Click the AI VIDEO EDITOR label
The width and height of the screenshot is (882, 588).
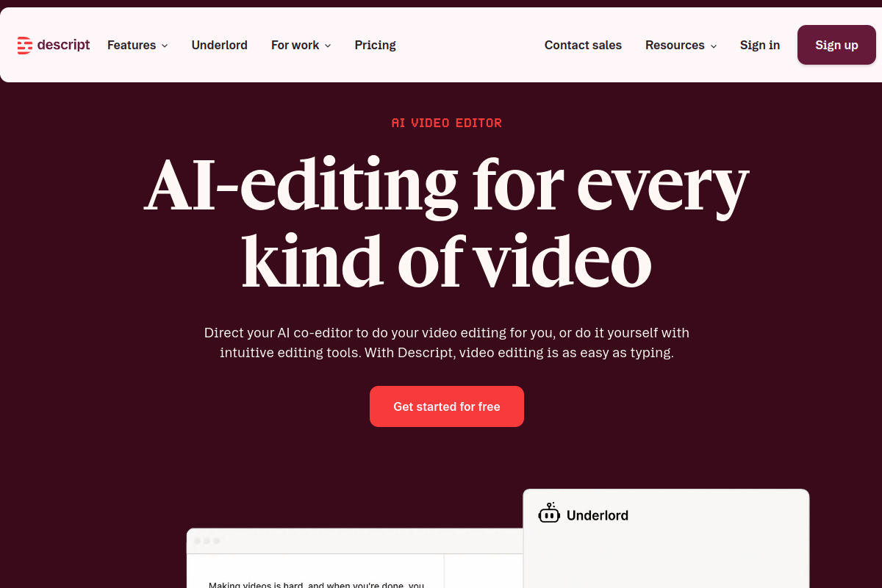click(447, 123)
